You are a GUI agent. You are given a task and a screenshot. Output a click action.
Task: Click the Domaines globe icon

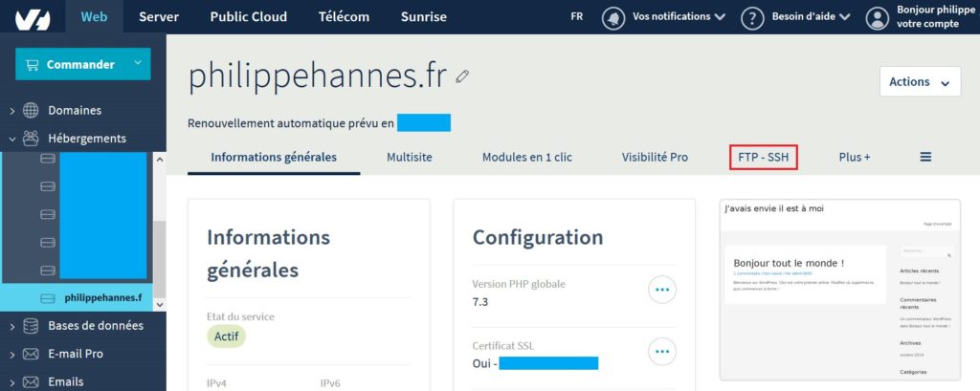pos(31,111)
